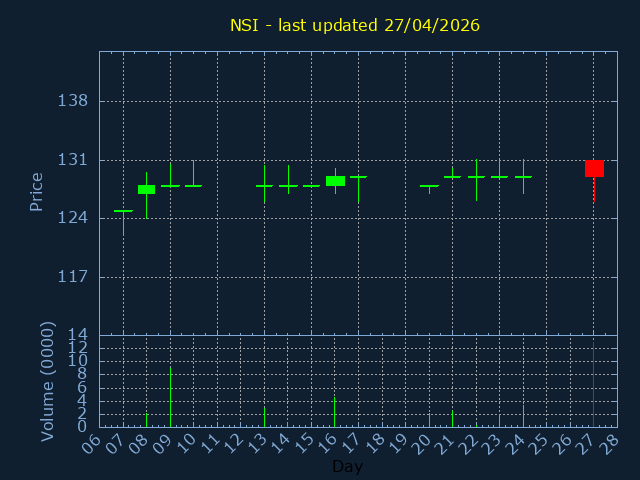Click the 'Price' y-axis label
640x480 pixels.
[37, 192]
